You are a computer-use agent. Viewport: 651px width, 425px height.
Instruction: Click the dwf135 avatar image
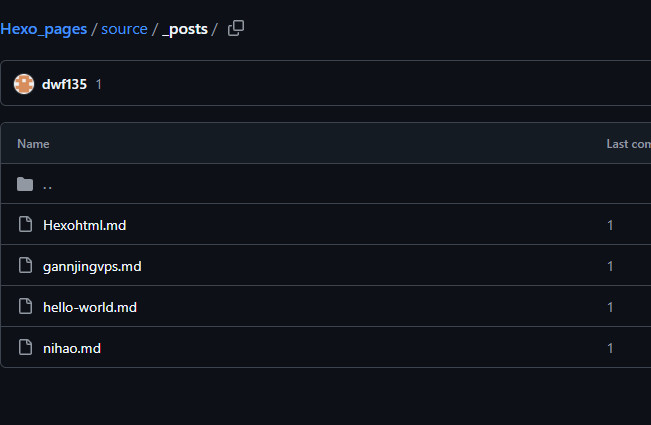pyautogui.click(x=24, y=84)
